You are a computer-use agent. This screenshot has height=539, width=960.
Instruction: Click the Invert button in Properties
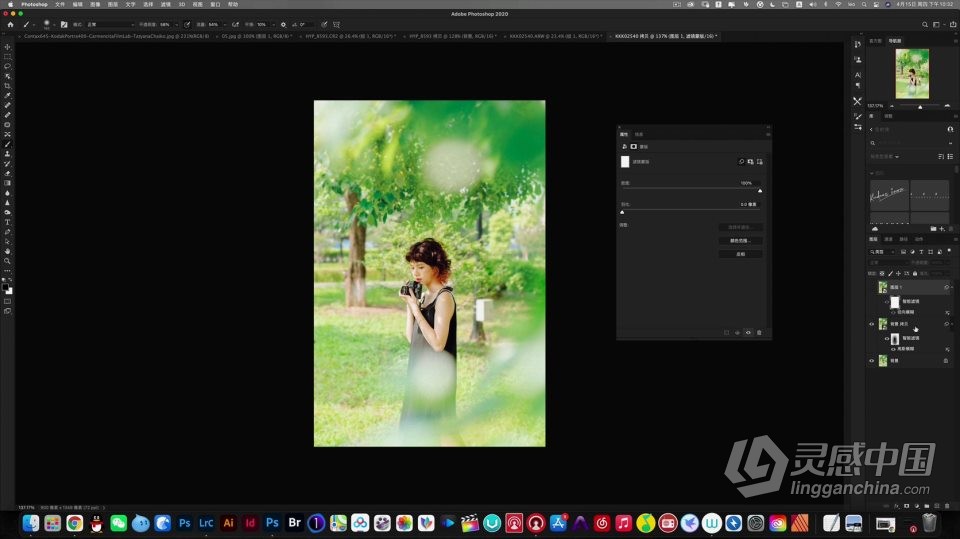click(741, 254)
